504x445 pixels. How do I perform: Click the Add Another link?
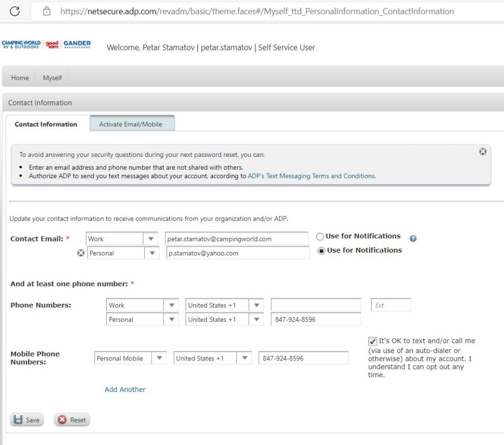[x=125, y=389]
